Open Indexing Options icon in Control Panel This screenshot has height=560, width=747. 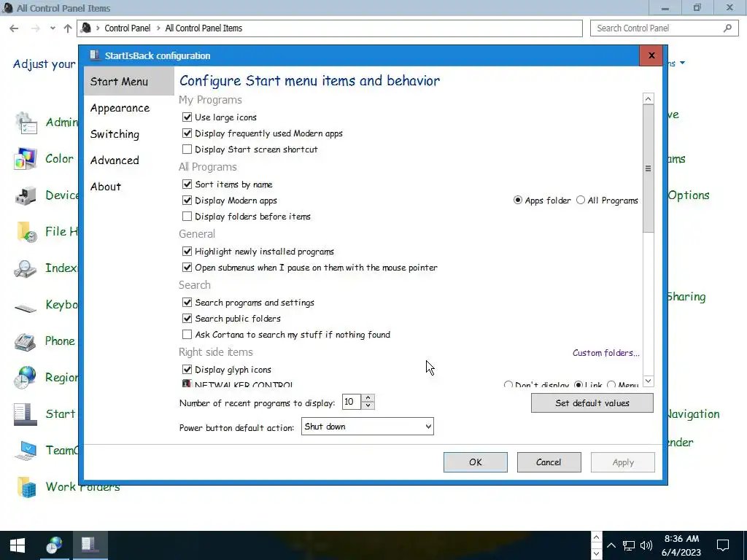[x=26, y=268]
